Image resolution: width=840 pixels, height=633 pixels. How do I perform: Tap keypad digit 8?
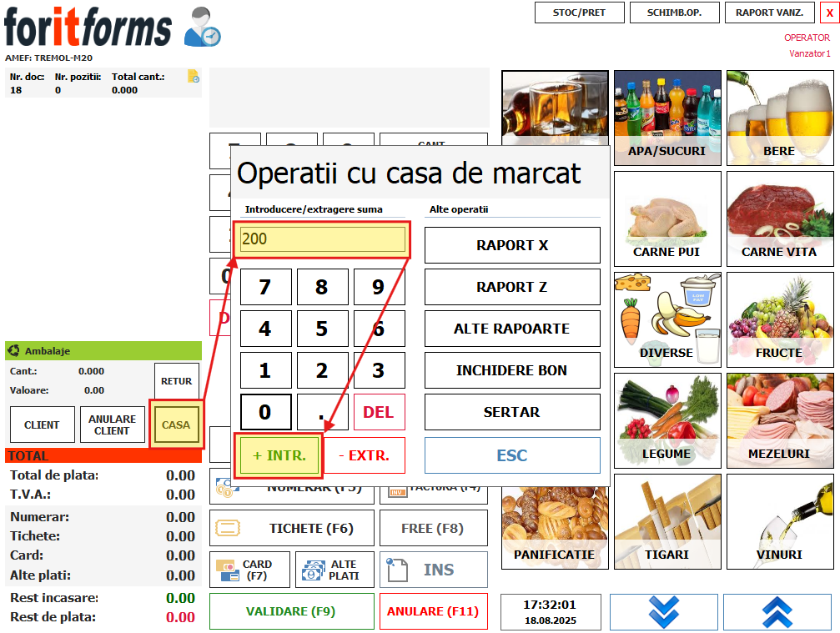point(323,287)
